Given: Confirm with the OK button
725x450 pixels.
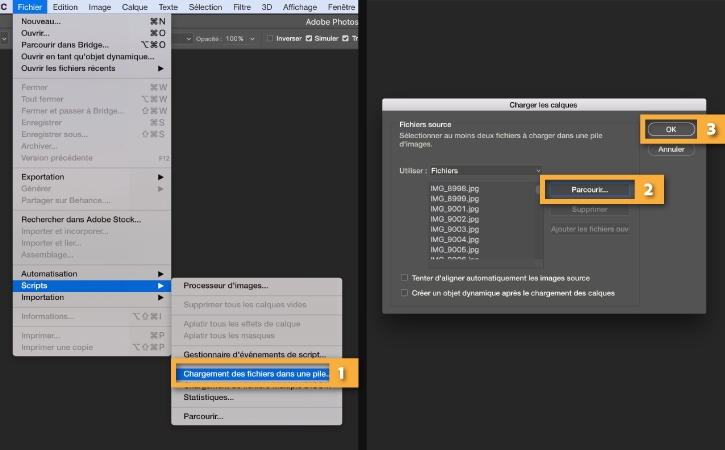Looking at the screenshot, I should point(671,129).
